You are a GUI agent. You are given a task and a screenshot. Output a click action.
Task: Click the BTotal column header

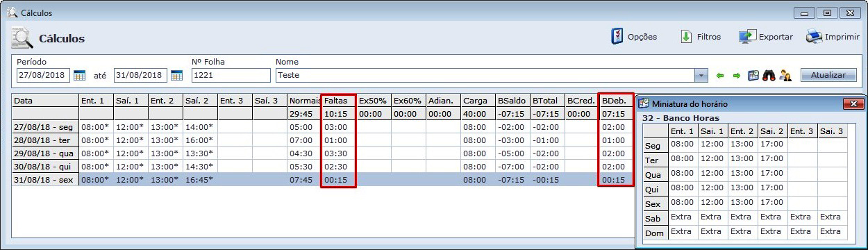coord(547,101)
